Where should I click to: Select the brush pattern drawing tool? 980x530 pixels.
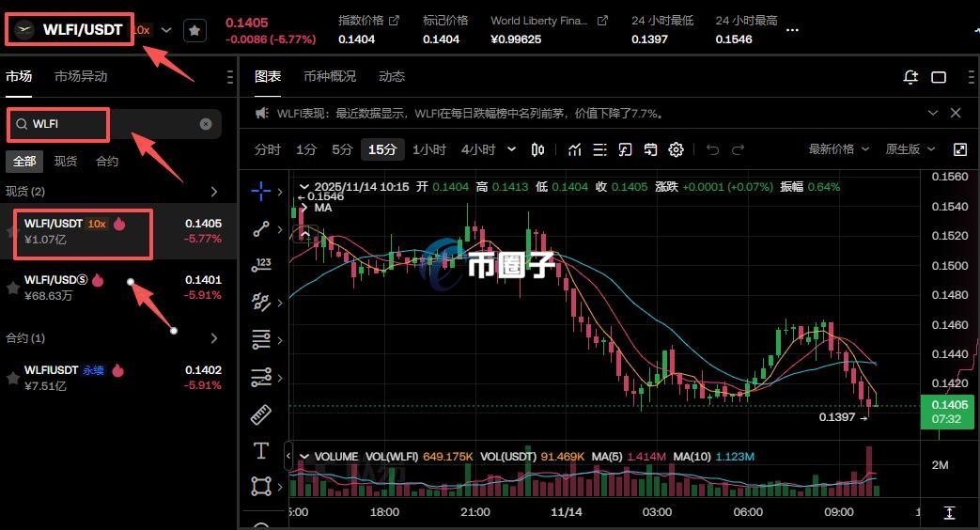point(260,303)
